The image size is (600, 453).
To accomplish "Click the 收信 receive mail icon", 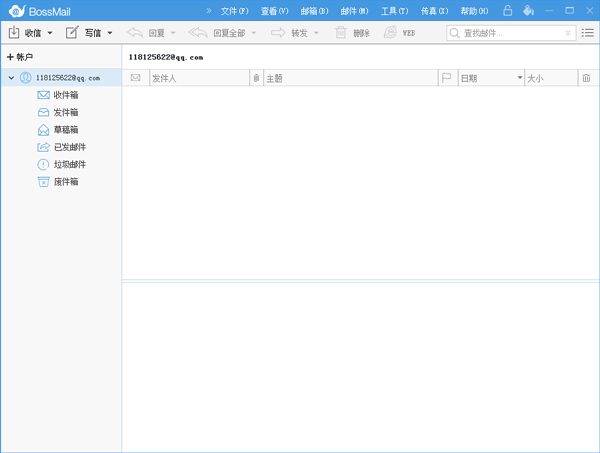I will [14, 33].
